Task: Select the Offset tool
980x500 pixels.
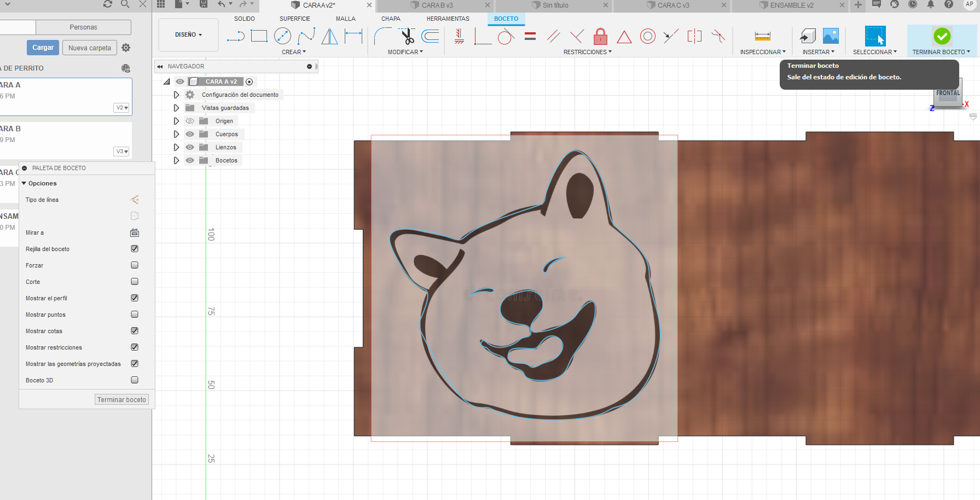Action: tap(431, 37)
